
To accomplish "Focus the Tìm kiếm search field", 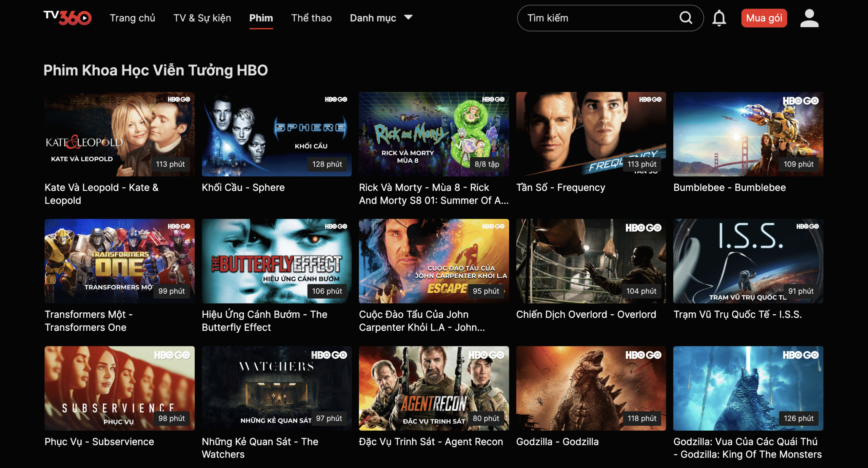I will click(597, 18).
